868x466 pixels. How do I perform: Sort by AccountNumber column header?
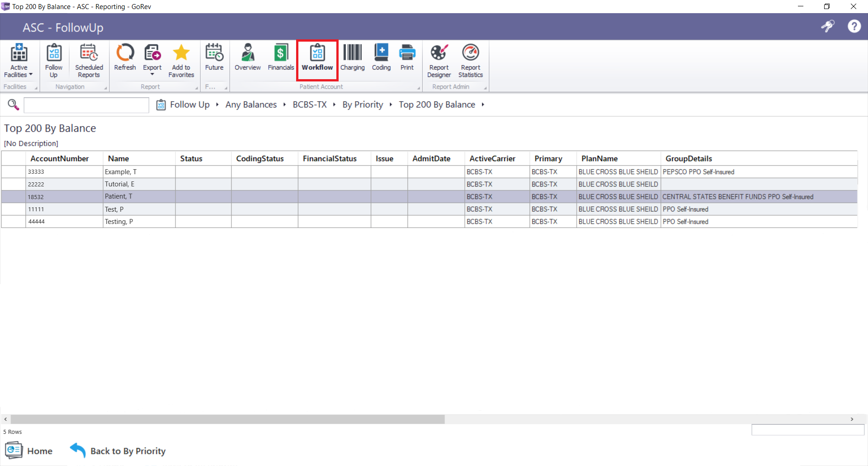pos(65,158)
